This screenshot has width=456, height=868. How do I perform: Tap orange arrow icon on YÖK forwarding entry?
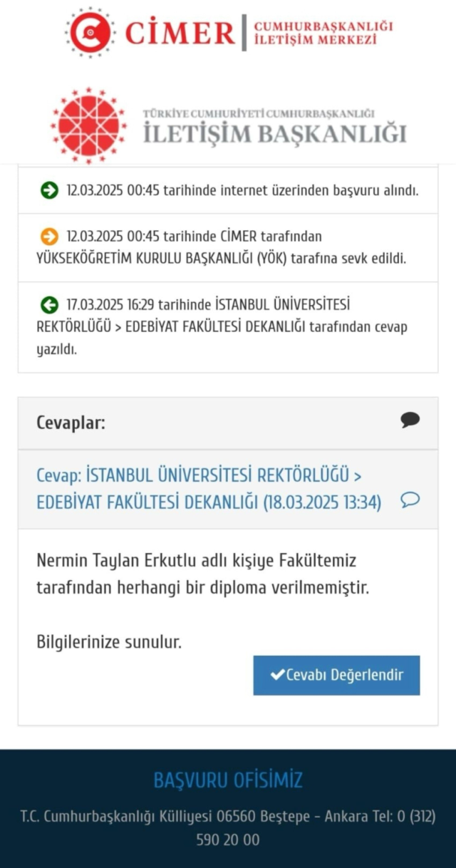(x=48, y=236)
